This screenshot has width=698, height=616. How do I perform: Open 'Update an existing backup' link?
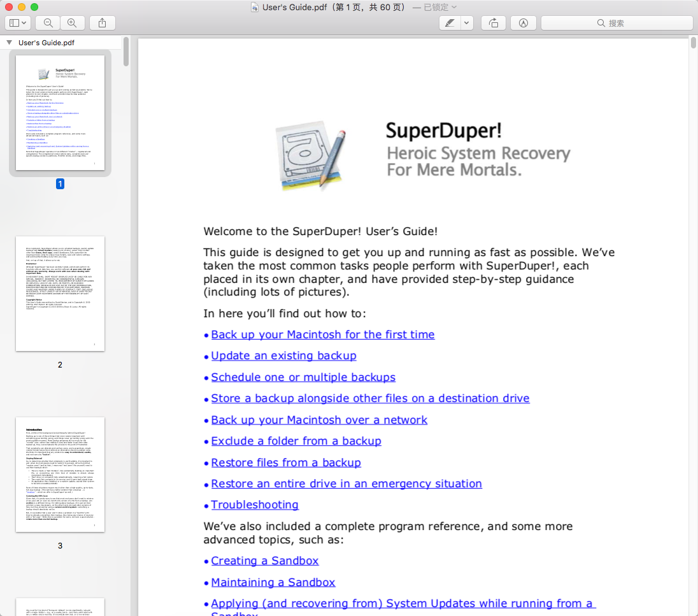[x=283, y=355]
